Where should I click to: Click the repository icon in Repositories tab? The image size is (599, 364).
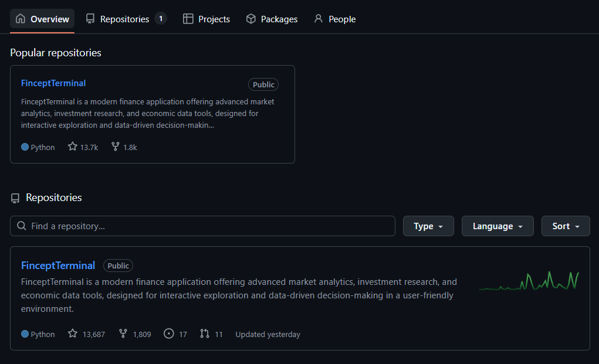(90, 19)
